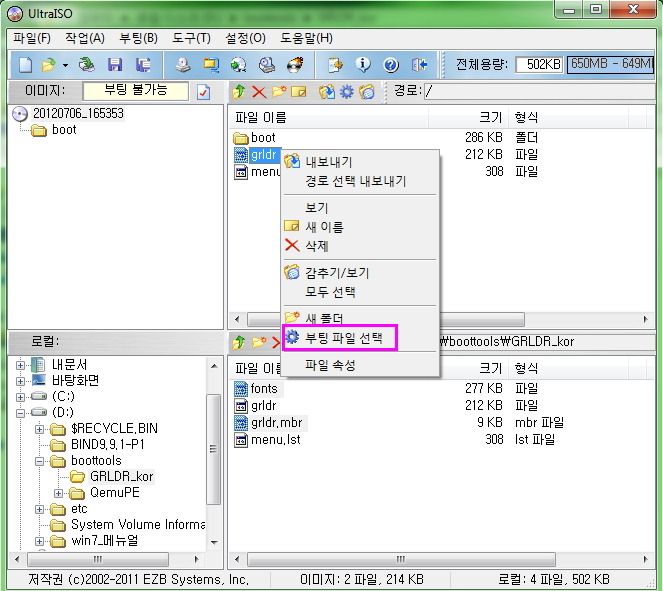Click the New Folder icon in local toolbar
This screenshot has width=663, height=591.
[x=259, y=342]
